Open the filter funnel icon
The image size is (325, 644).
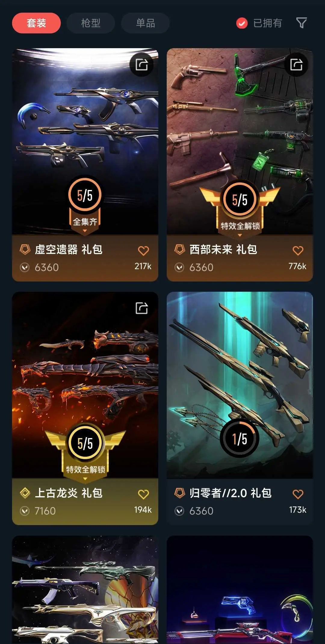tap(302, 23)
